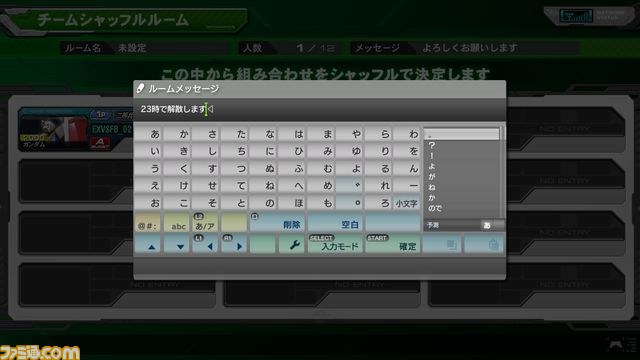Toggle the あ/ア kana switch key
This screenshot has height=360, width=640.
205,222
